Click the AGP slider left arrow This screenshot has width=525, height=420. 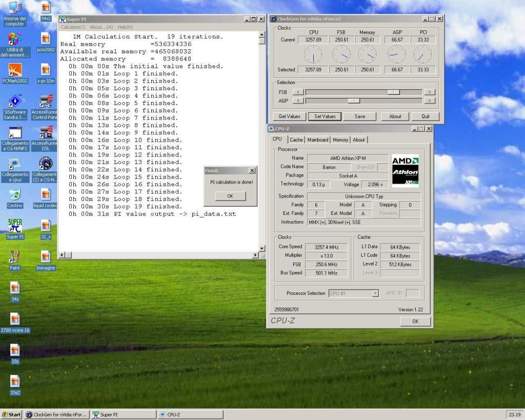coord(297,101)
